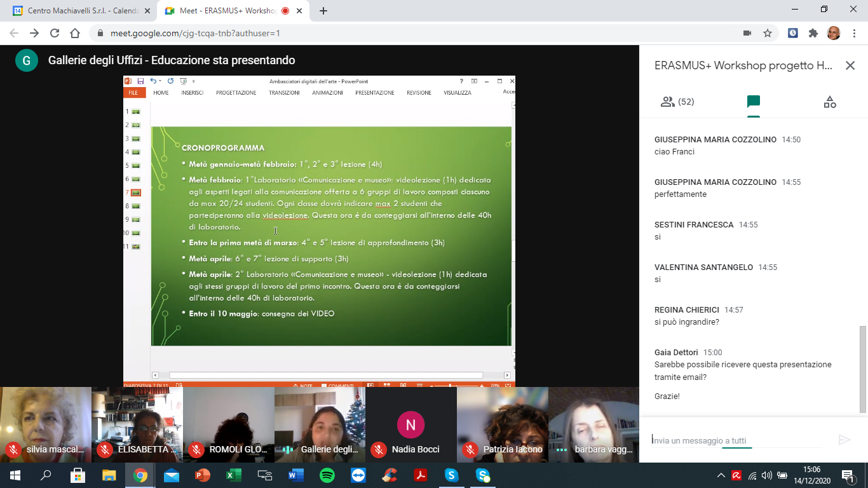Launch Excel from the Windows taskbar
Screen dimensions: 868x488
coord(234,475)
